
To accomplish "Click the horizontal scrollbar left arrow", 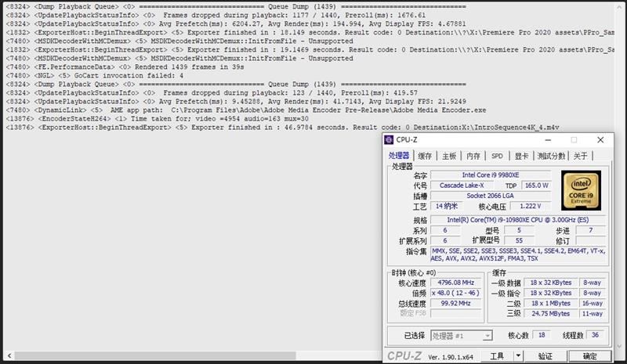I will point(9,355).
